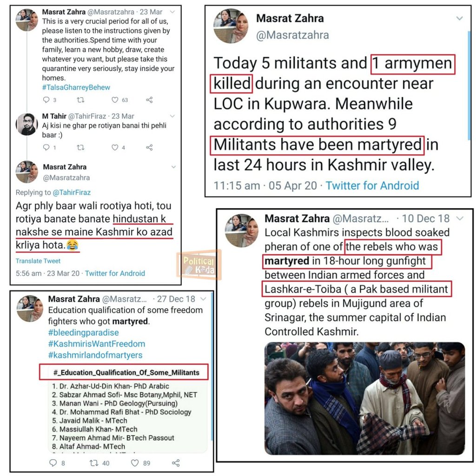Reply to the 23 Mar quarantine tweet
Image resolution: width=476 pixels, height=476 pixels.
(x=46, y=100)
